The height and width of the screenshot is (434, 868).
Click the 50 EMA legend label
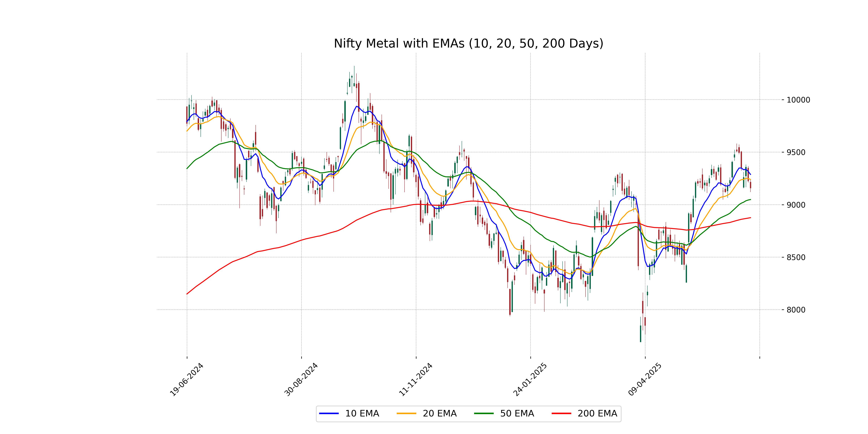pos(517,413)
